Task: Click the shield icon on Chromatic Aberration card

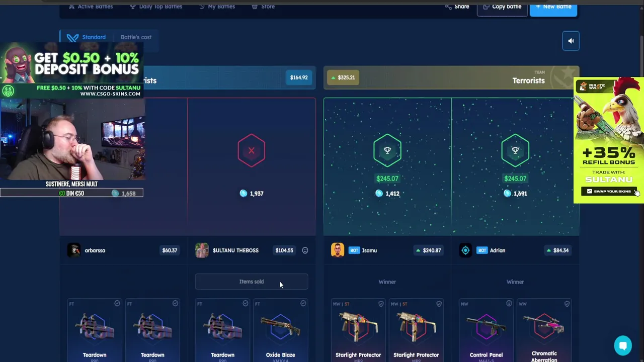Action: pos(567,304)
